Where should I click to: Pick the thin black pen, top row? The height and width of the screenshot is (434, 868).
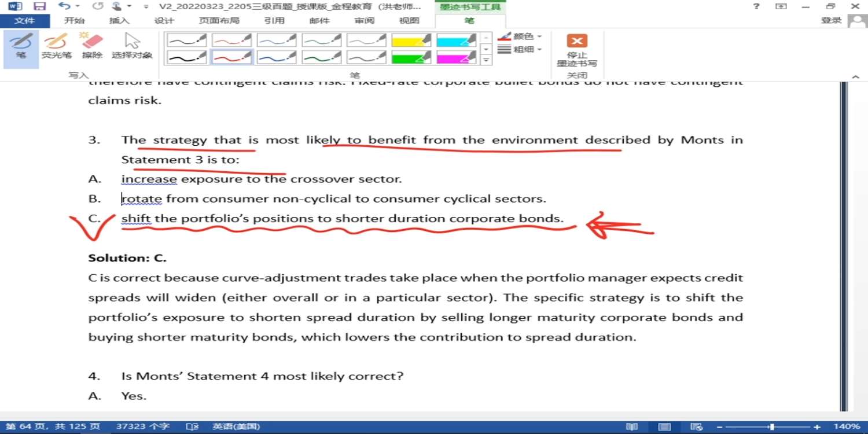click(187, 41)
